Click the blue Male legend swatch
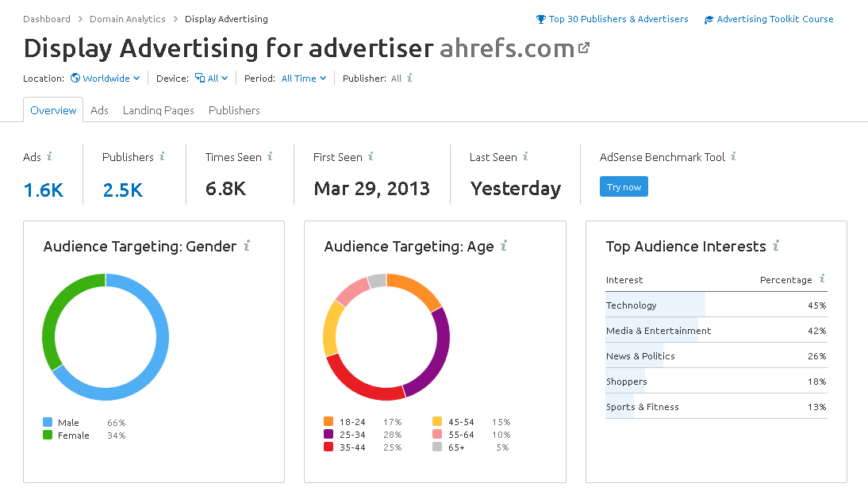This screenshot has height=495, width=868. click(48, 422)
